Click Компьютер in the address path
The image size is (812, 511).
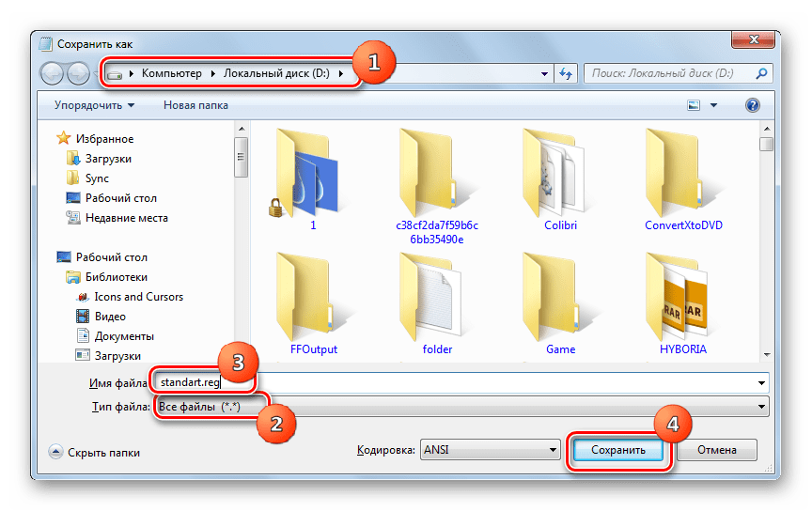coord(172,73)
